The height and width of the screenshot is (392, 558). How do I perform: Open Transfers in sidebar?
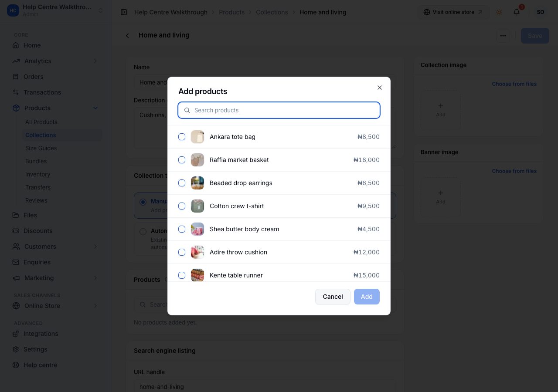pyautogui.click(x=38, y=187)
